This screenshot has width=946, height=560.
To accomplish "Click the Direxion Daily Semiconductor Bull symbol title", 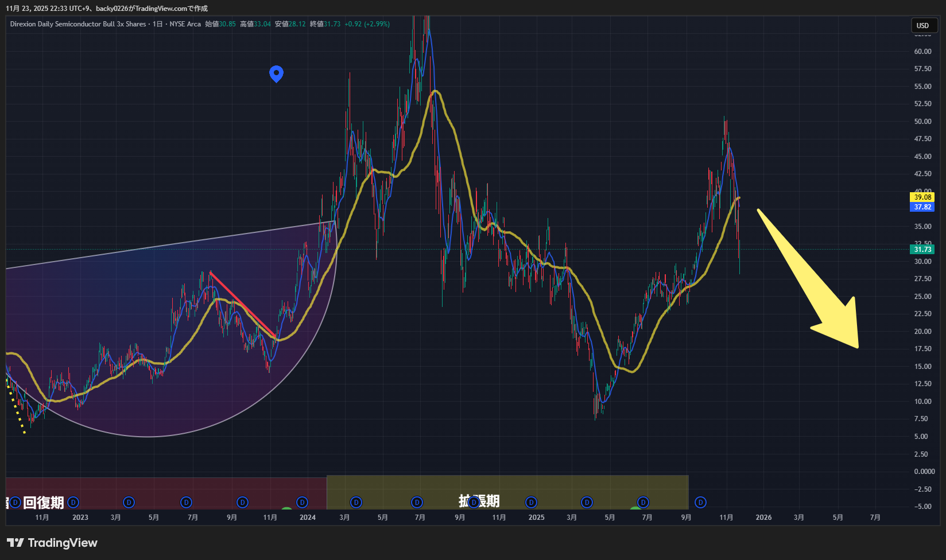I will pyautogui.click(x=78, y=24).
